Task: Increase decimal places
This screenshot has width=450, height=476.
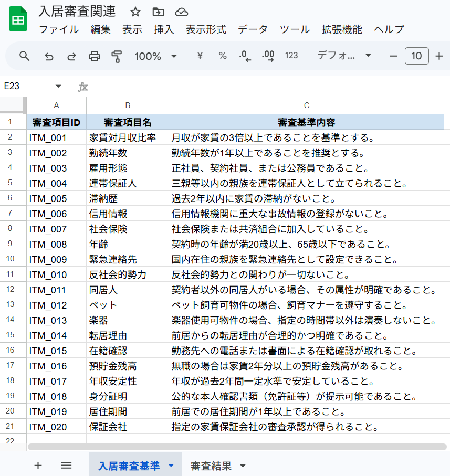Action: pos(268,56)
